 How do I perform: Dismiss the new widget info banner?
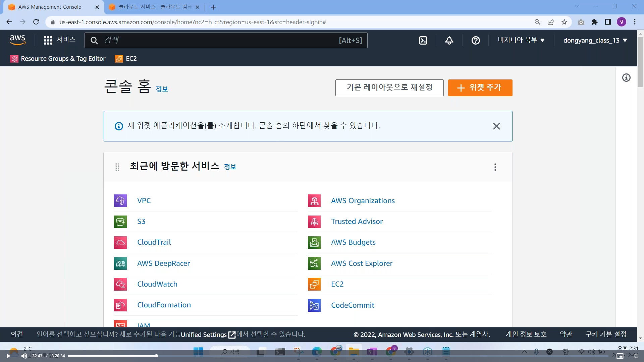click(x=496, y=126)
